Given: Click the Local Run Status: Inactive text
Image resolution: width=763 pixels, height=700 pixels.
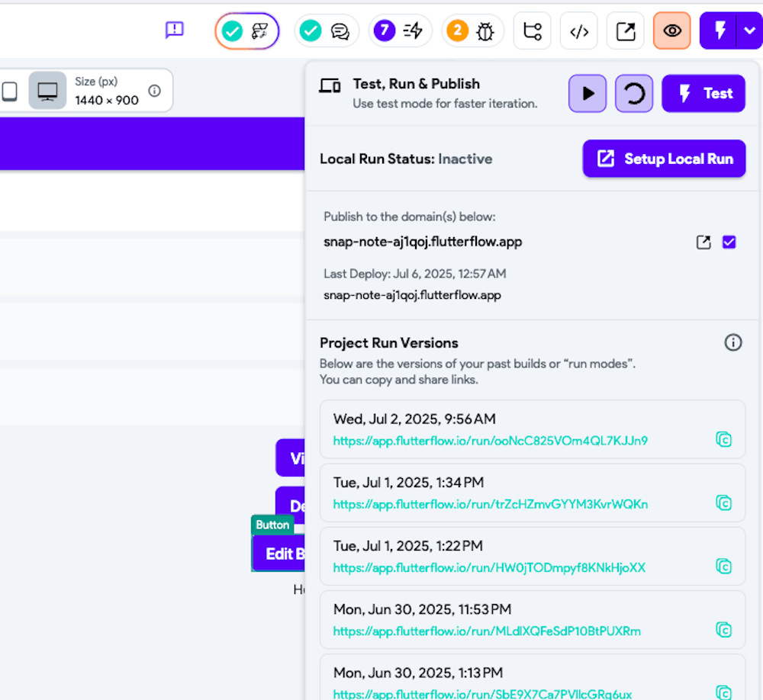Looking at the screenshot, I should pyautogui.click(x=406, y=159).
